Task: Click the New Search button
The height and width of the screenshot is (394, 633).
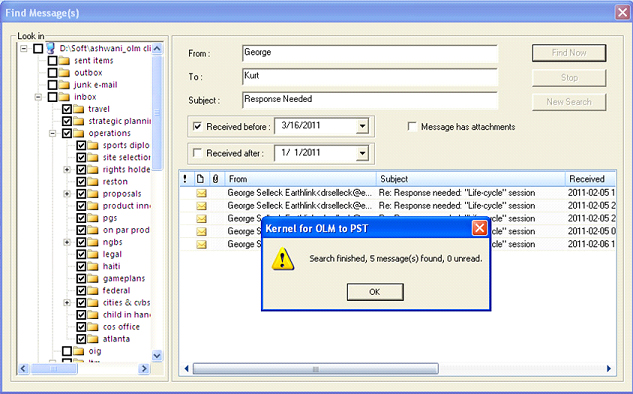Action: (x=569, y=102)
